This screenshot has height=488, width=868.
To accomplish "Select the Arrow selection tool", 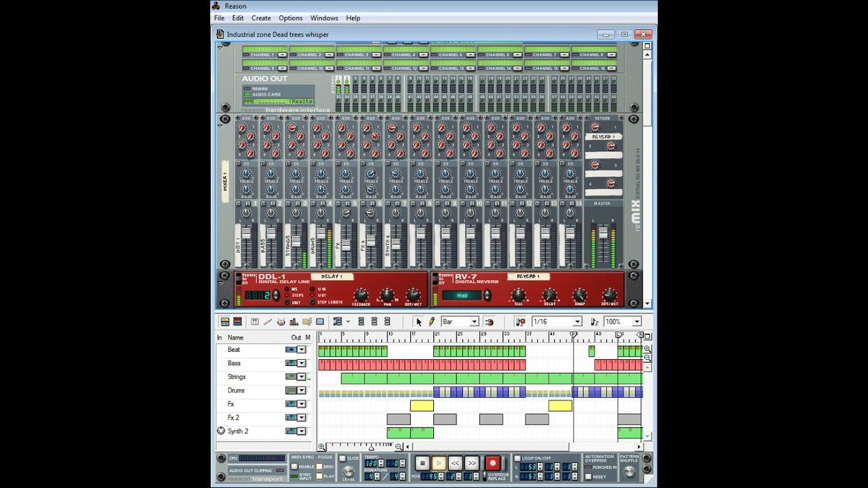I will point(419,321).
